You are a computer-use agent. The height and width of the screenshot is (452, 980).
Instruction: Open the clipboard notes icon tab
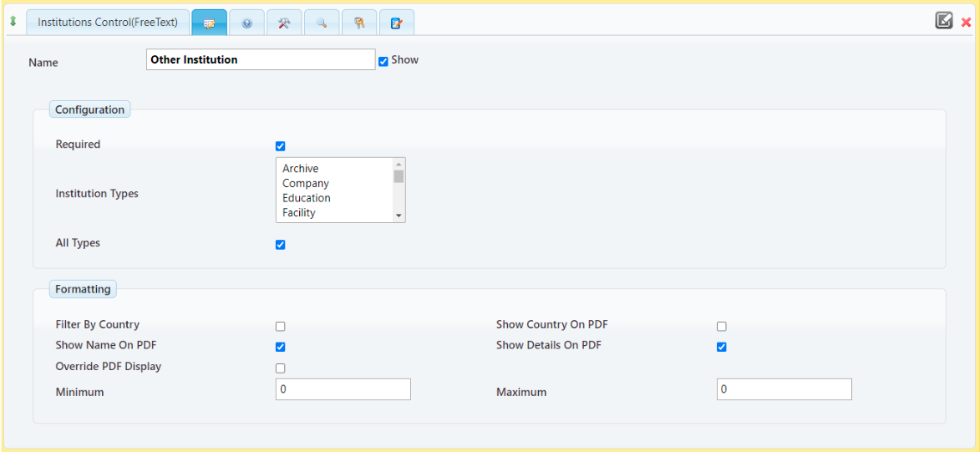[x=397, y=23]
